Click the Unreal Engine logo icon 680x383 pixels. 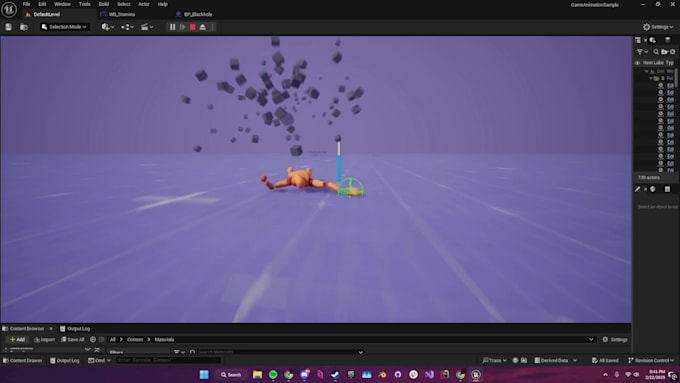click(x=9, y=9)
